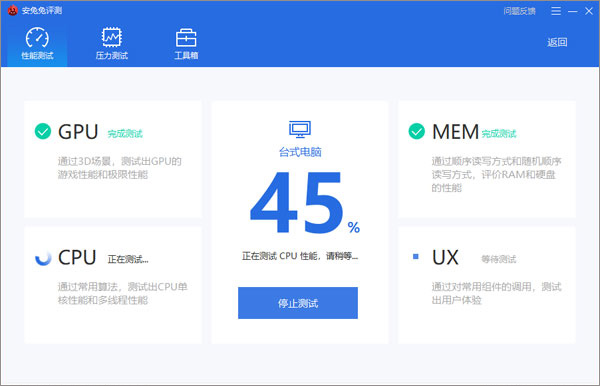Click the MEM card heading
The width and height of the screenshot is (600, 386).
coord(455,132)
